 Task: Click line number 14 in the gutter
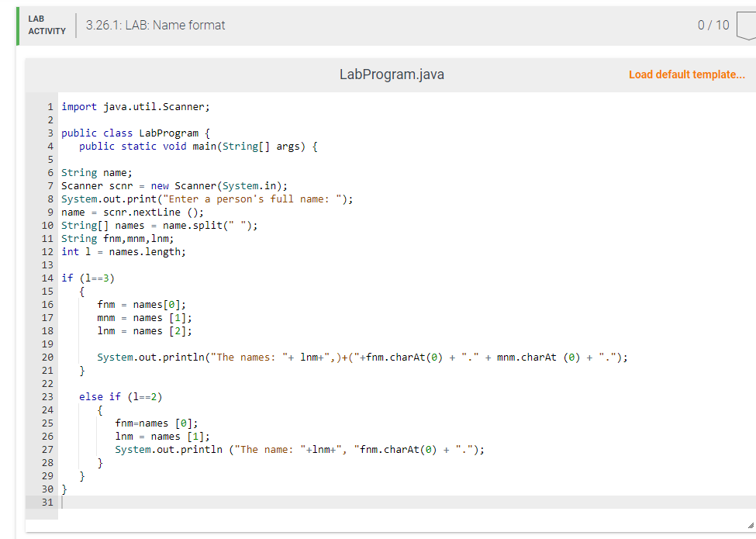click(x=47, y=278)
